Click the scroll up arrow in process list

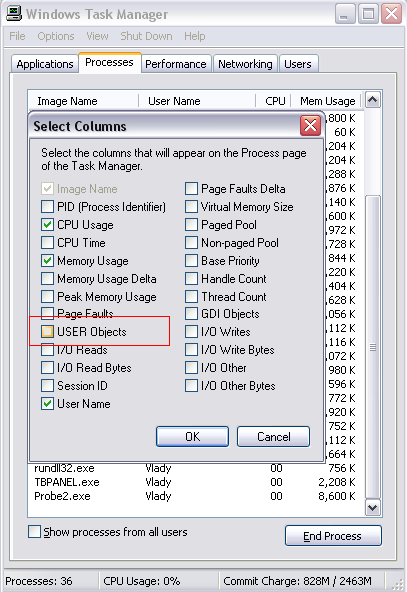[x=373, y=100]
